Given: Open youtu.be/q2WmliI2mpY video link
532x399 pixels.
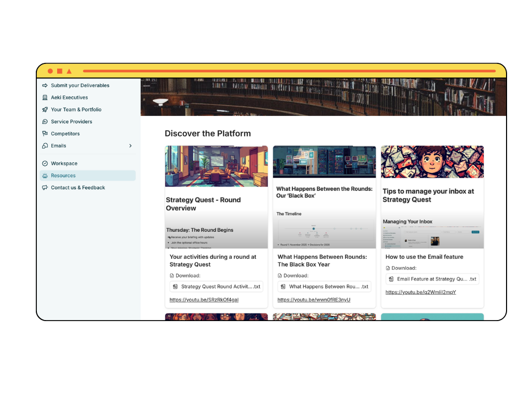Looking at the screenshot, I should [x=421, y=292].
